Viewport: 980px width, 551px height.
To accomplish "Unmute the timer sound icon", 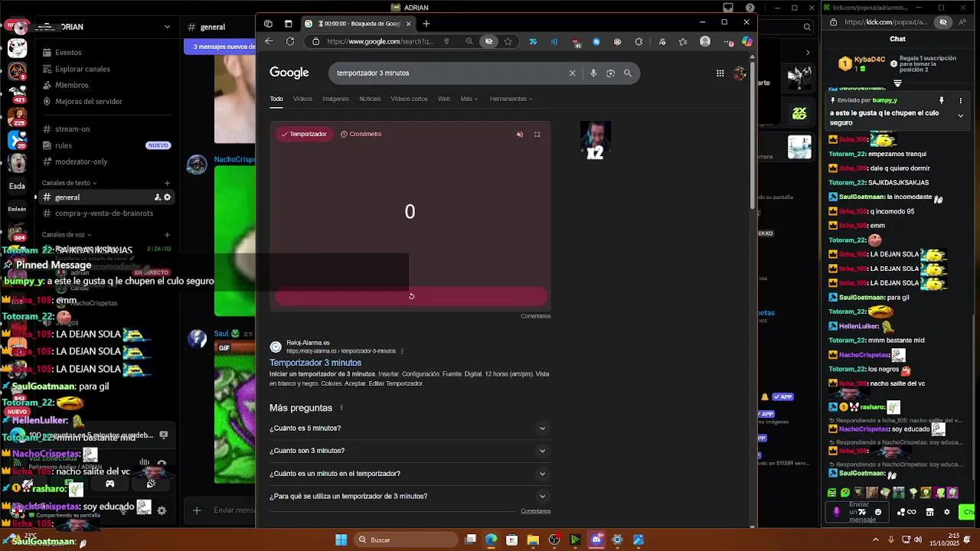I will (520, 134).
